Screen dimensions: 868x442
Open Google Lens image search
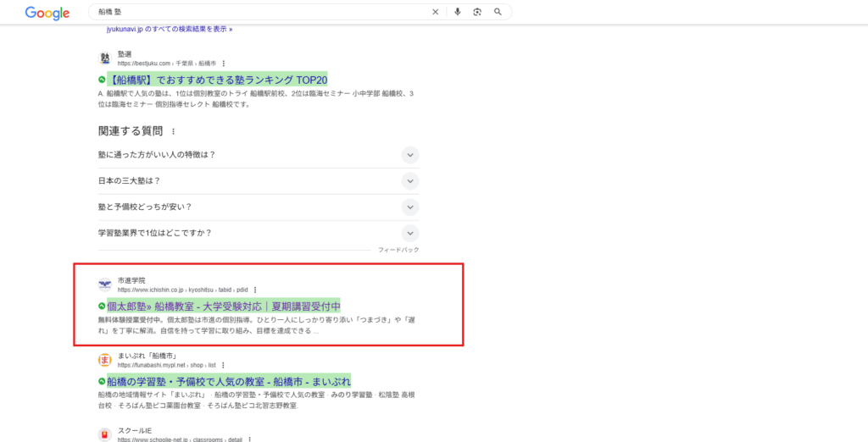[478, 12]
